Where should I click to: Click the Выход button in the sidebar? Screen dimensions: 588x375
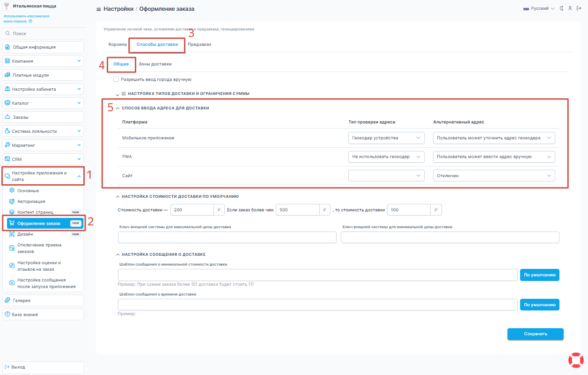pos(43,367)
